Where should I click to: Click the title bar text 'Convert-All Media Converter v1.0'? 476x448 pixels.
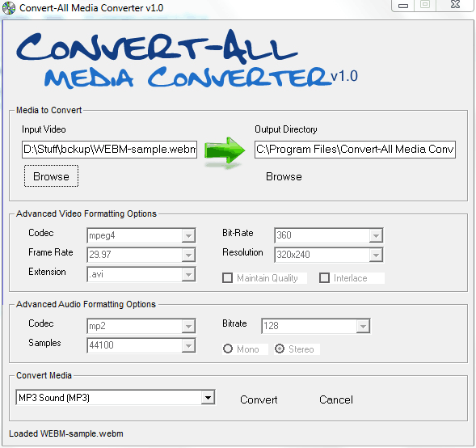tap(91, 8)
